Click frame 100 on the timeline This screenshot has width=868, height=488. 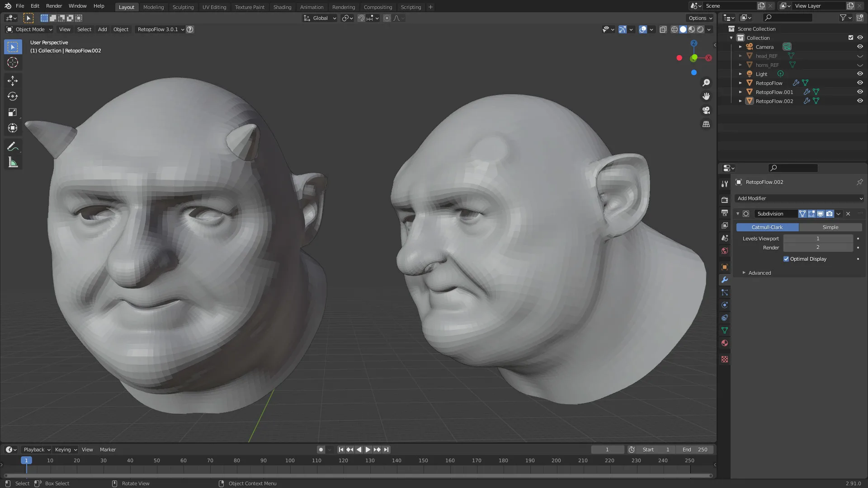(x=290, y=461)
